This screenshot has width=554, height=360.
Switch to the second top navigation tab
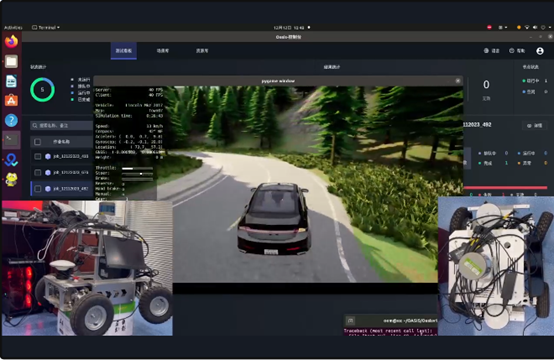(163, 51)
